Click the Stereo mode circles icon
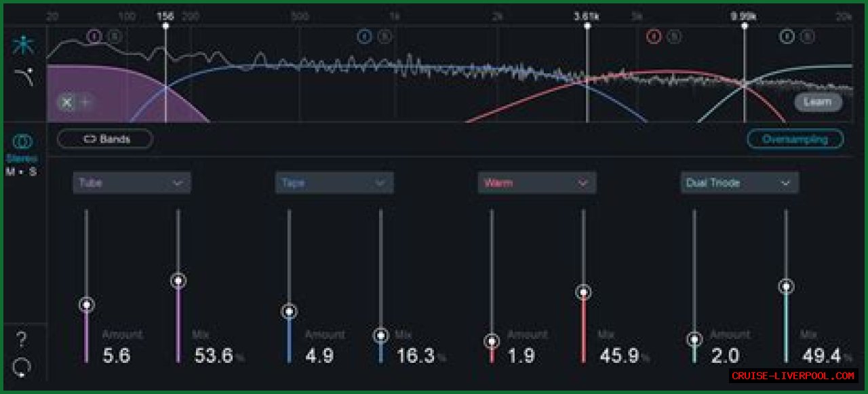The height and width of the screenshot is (394, 868). 22,142
